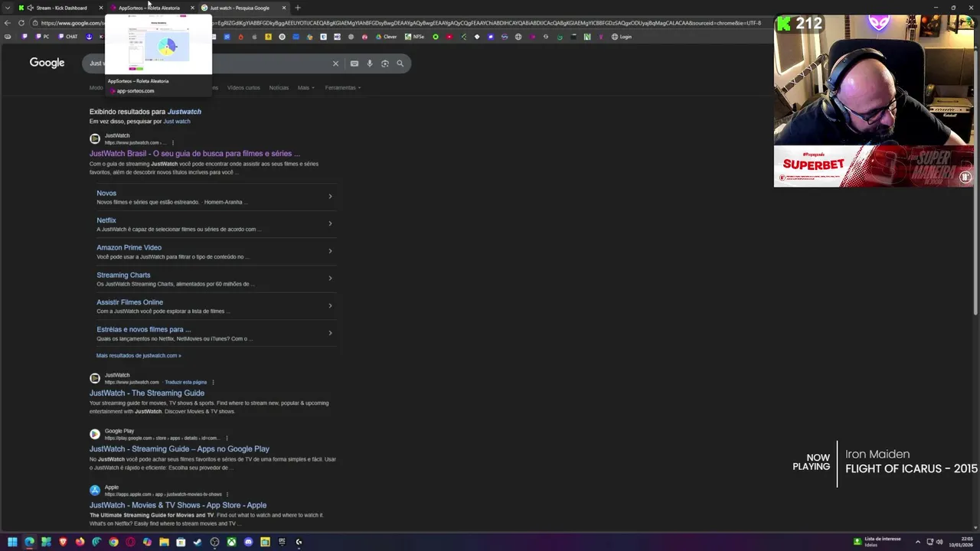The image size is (980, 551).
Task: Click the system clock in taskbar
Action: pos(962,542)
